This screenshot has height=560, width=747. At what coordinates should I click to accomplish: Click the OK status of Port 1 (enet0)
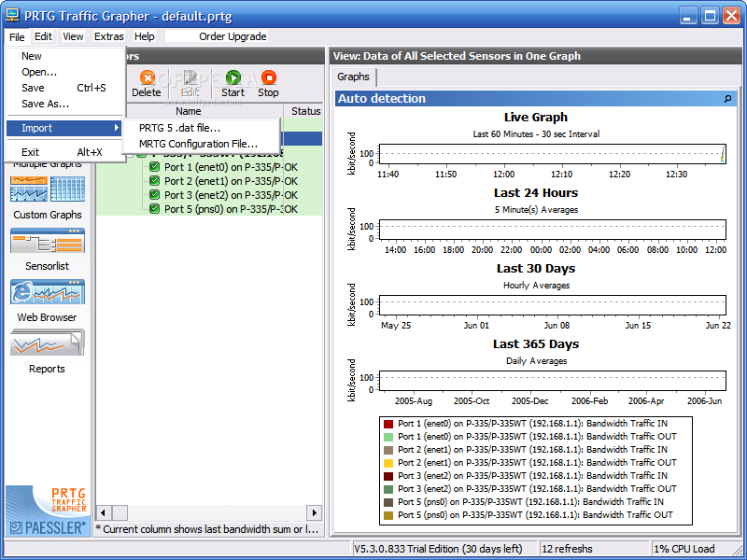pyautogui.click(x=291, y=167)
